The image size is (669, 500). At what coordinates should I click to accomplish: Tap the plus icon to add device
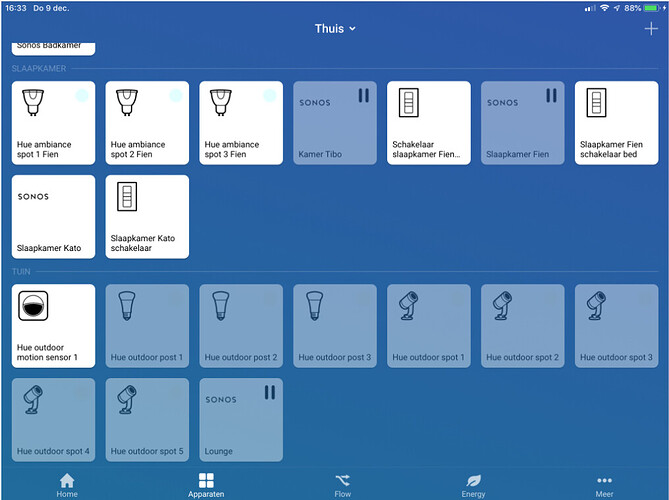651,29
